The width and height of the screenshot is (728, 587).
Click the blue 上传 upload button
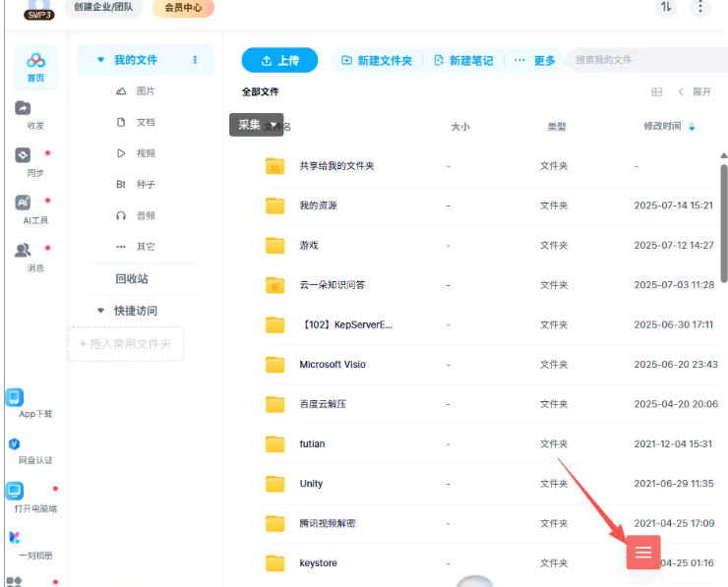(279, 61)
